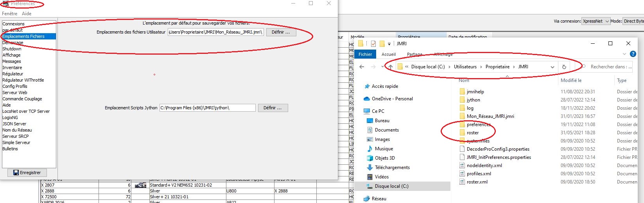
Task: Select Régulateur preferences category
Action: [13, 74]
